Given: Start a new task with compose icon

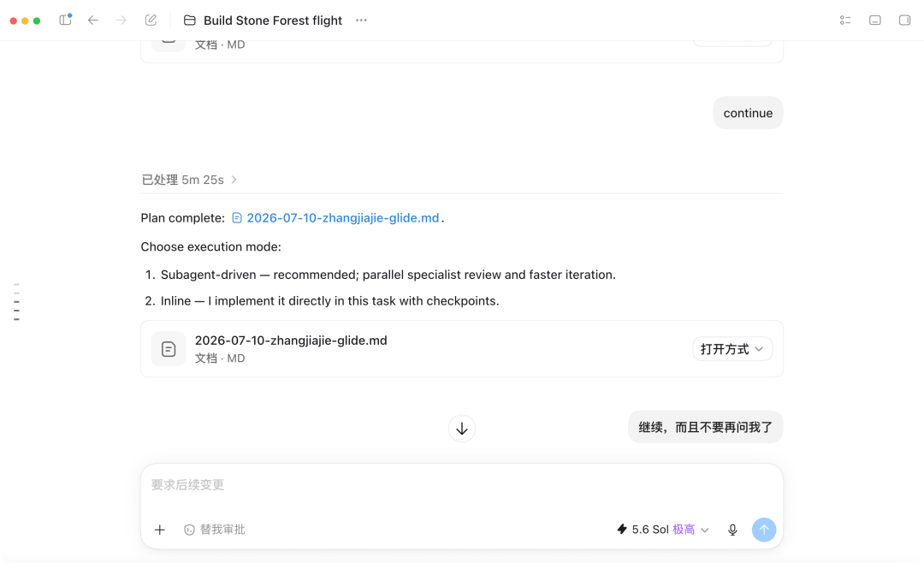Looking at the screenshot, I should [x=151, y=20].
